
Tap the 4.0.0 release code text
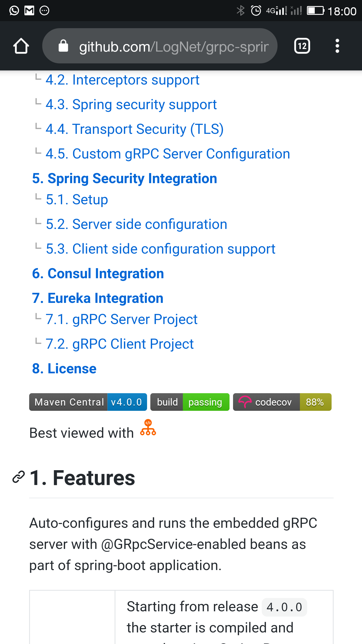click(284, 607)
